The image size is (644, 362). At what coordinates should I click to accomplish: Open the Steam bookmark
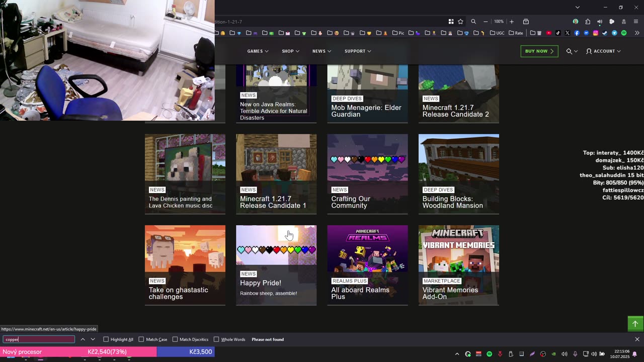605,33
